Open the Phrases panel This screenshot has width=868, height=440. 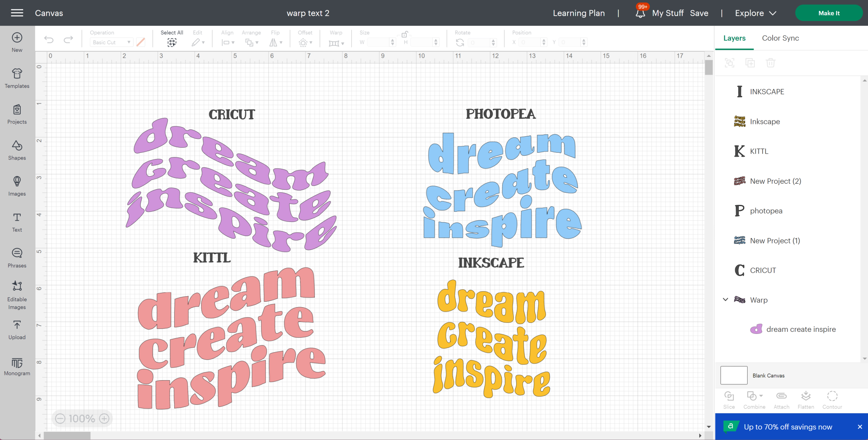point(17,258)
